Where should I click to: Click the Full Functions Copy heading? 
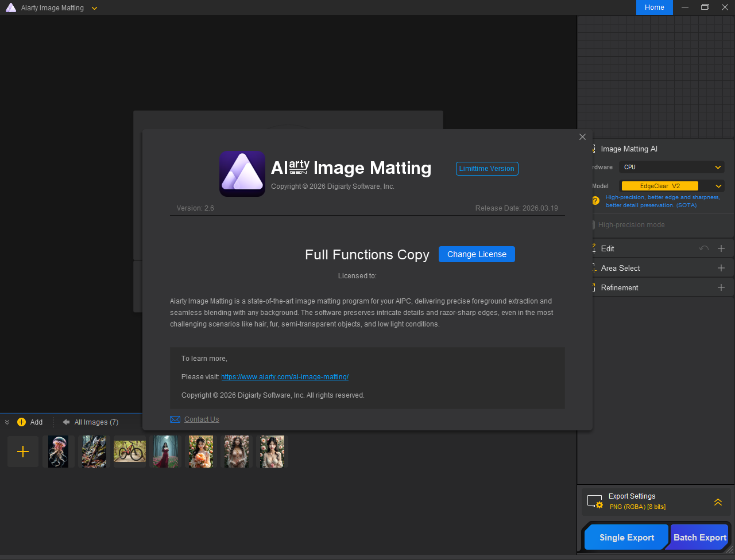[x=367, y=255]
